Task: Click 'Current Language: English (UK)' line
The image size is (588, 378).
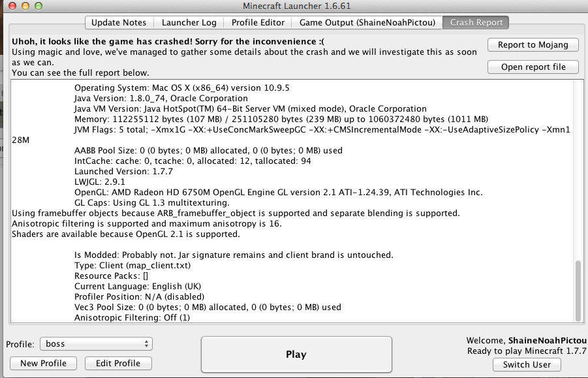Action: click(x=138, y=287)
